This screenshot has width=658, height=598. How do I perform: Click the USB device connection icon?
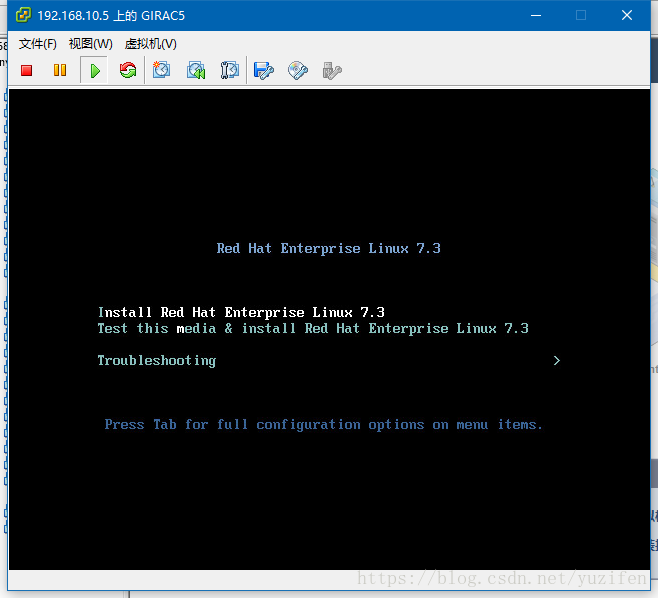332,71
